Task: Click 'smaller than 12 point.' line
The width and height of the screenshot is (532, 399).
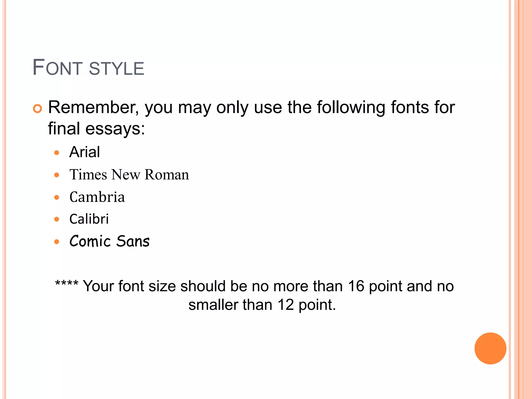Action: click(x=262, y=305)
